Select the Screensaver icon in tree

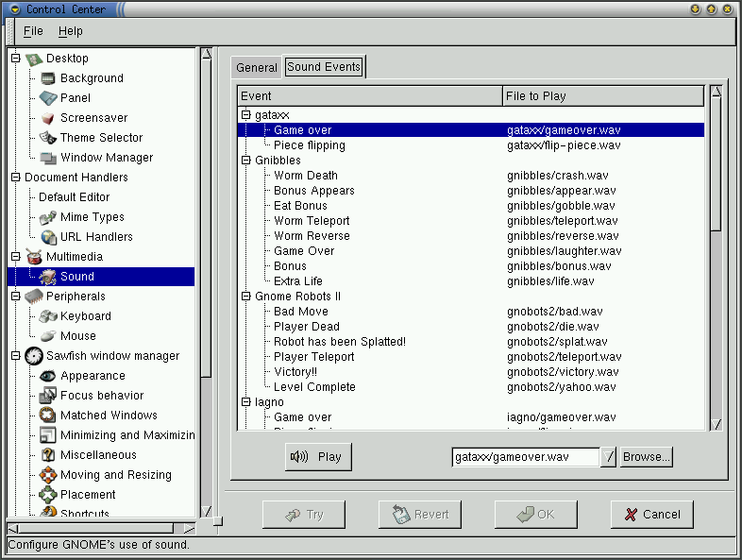(x=48, y=118)
